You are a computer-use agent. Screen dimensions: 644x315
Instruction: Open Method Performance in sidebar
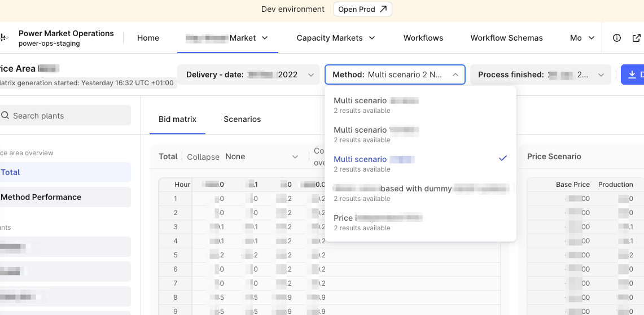(x=41, y=197)
